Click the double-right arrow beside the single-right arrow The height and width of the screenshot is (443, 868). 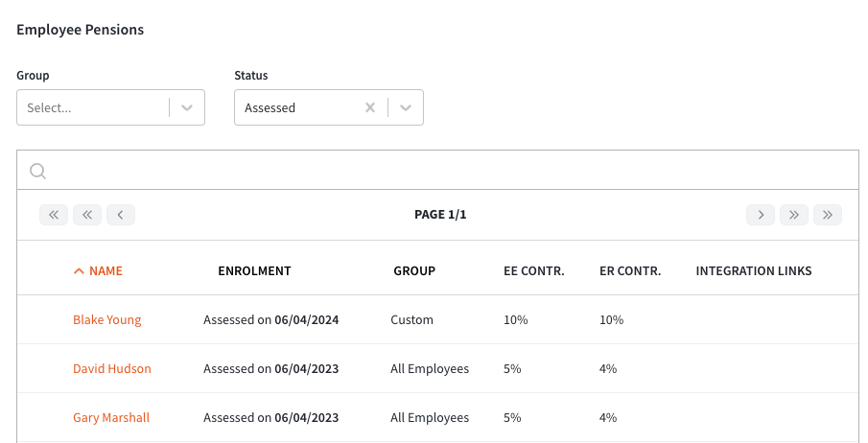[794, 215]
